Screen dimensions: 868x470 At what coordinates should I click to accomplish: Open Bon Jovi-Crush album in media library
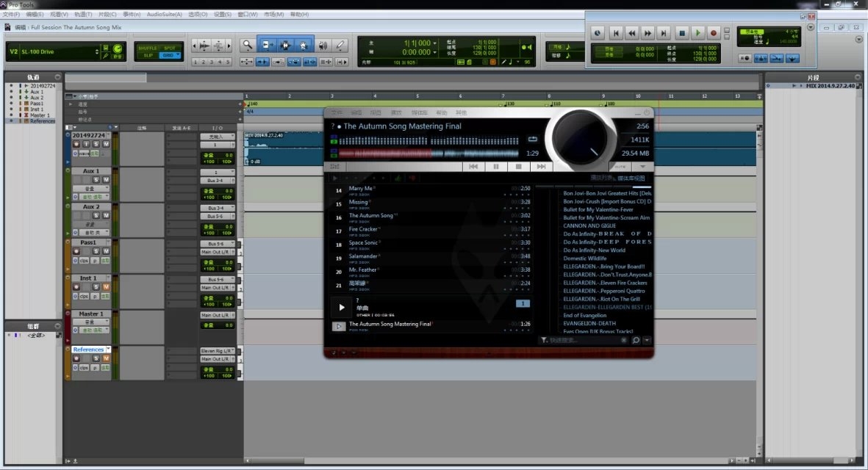(607, 201)
